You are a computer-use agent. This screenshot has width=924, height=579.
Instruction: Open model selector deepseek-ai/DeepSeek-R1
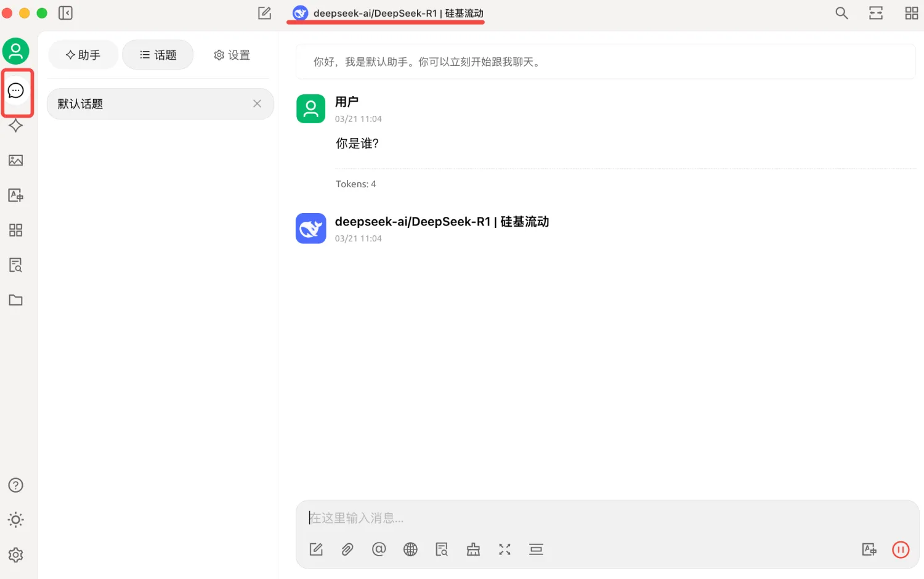coord(388,13)
